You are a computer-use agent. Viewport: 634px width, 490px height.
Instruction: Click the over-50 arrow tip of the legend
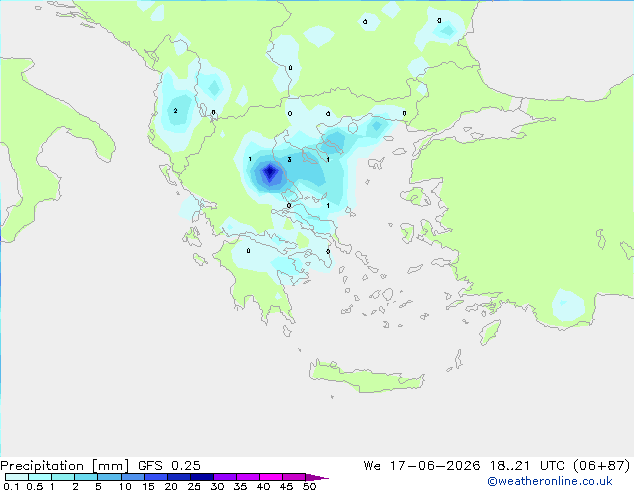click(317, 477)
